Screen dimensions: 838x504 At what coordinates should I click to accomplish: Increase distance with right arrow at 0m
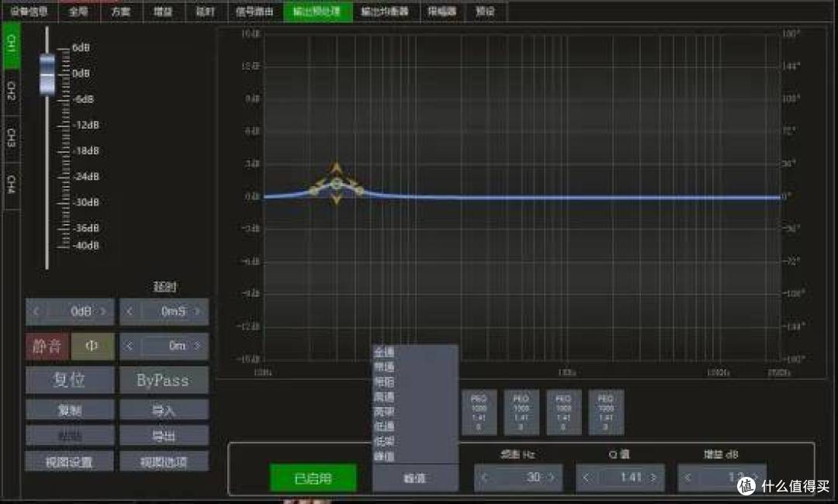click(198, 346)
